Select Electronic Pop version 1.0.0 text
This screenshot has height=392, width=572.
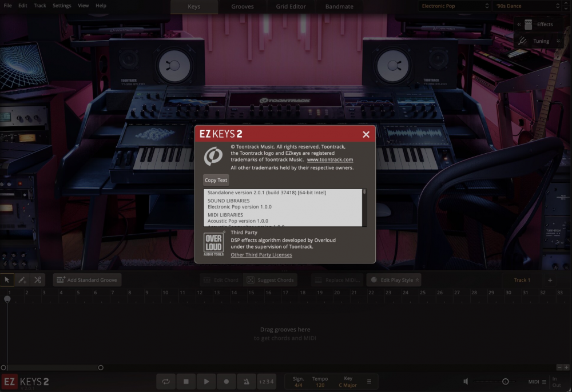pyautogui.click(x=239, y=206)
